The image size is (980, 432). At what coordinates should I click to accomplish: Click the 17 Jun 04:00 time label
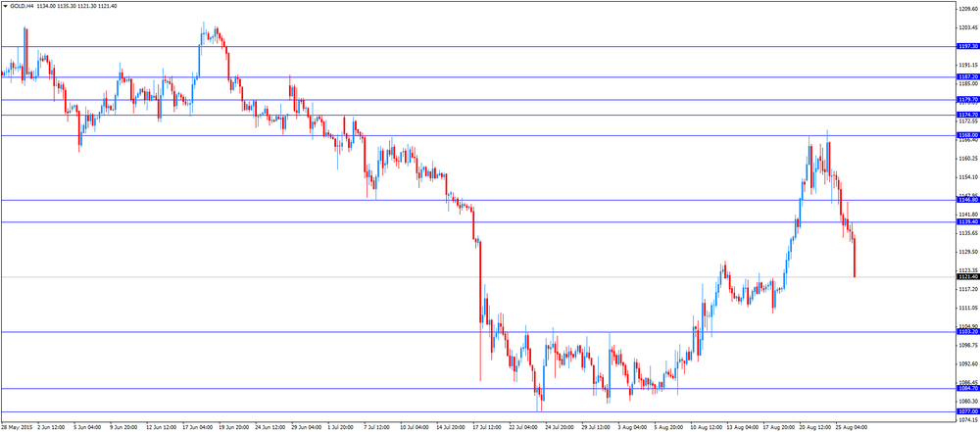click(x=196, y=428)
